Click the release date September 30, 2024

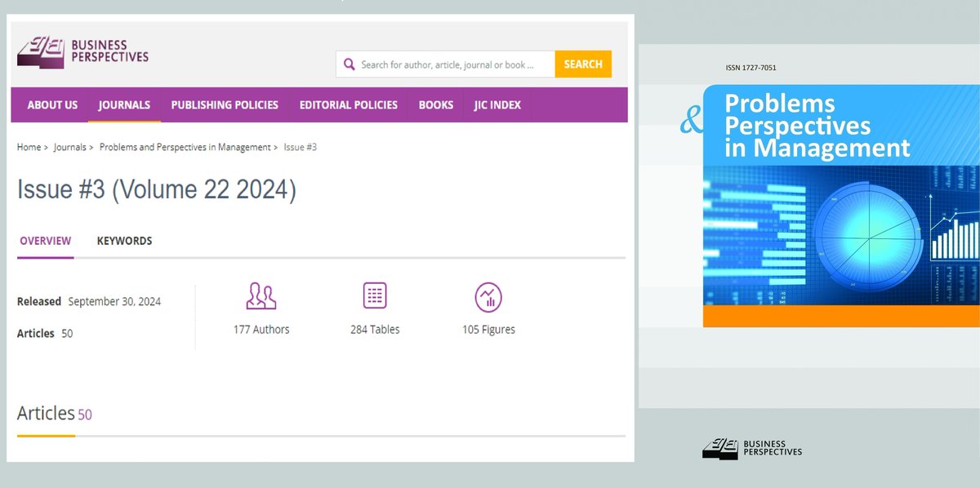click(114, 301)
